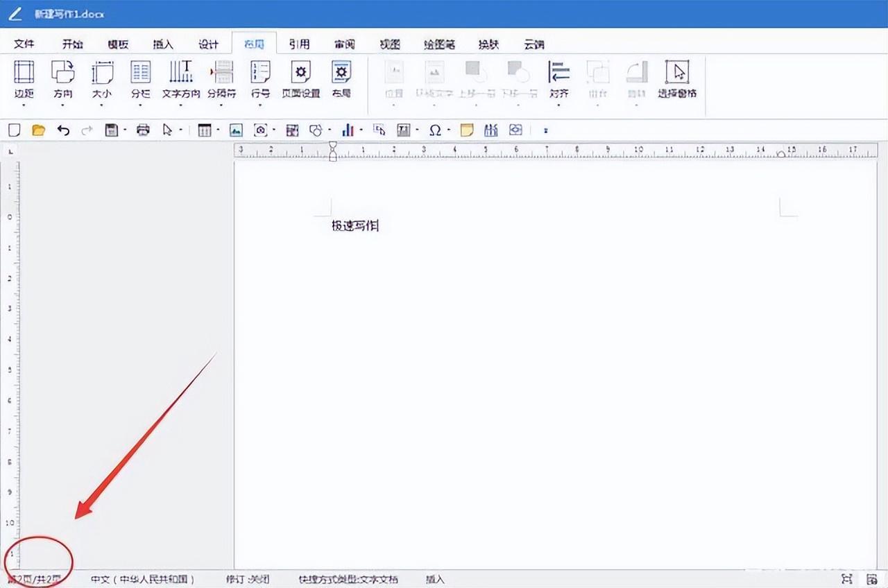Create a new blank document from quick toolbar
This screenshot has height=588, width=888.
click(15, 130)
